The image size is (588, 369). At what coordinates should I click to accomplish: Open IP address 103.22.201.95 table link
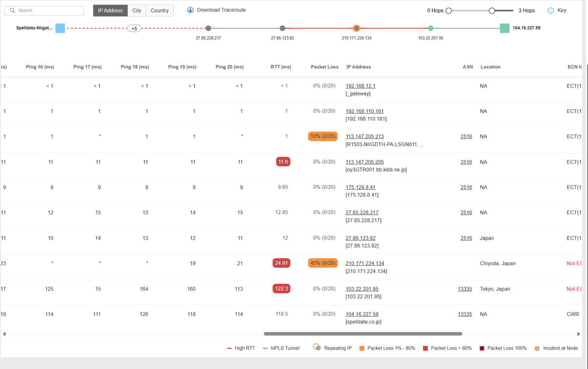click(x=362, y=289)
